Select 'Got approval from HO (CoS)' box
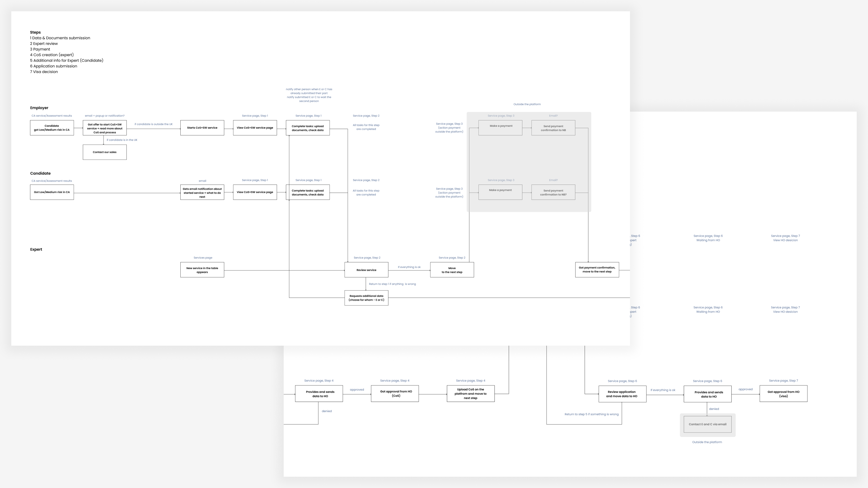 point(395,393)
